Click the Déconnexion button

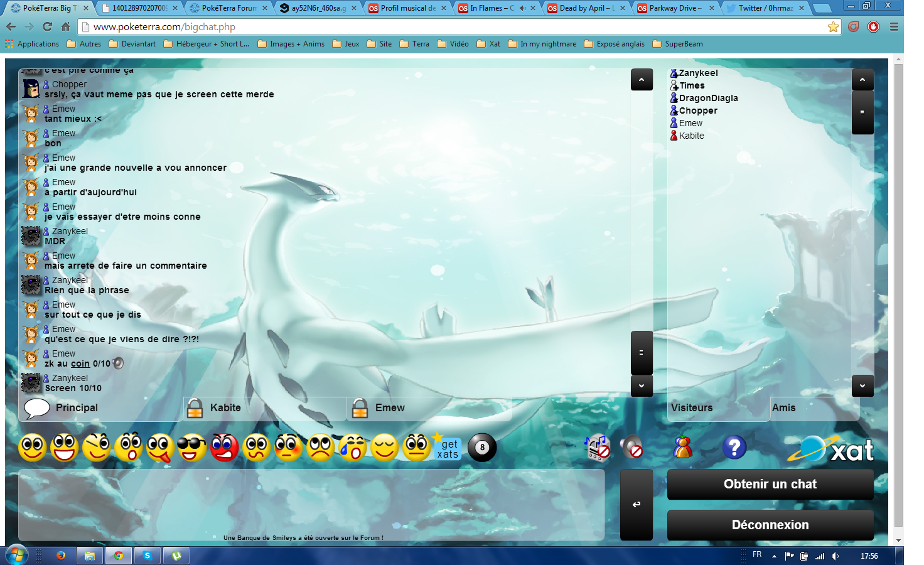click(x=770, y=525)
